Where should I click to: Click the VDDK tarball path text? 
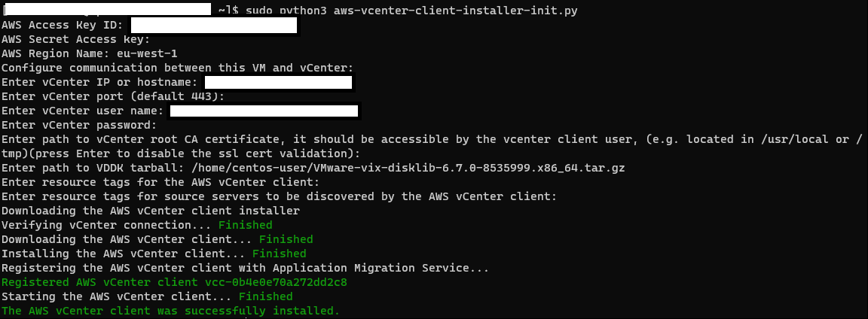(437, 168)
